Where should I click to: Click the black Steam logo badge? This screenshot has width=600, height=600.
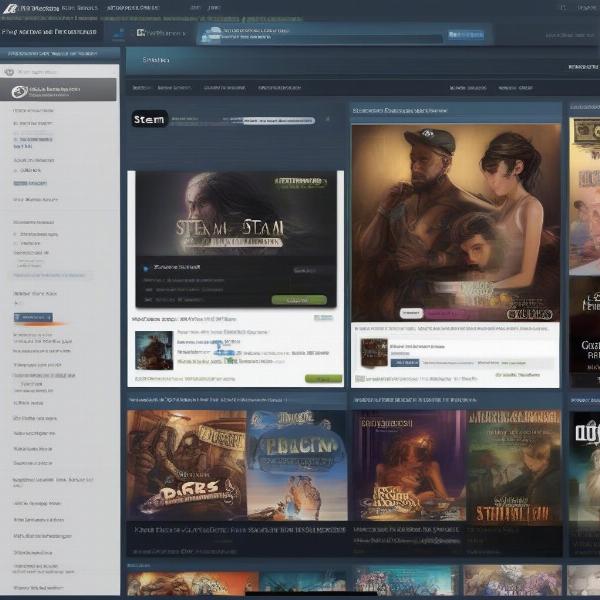tap(150, 119)
